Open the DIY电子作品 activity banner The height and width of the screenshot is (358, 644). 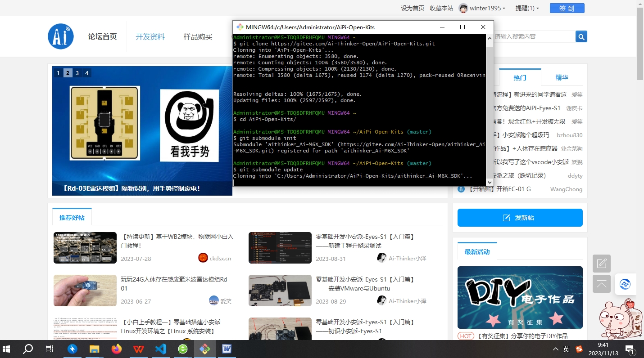coord(520,297)
